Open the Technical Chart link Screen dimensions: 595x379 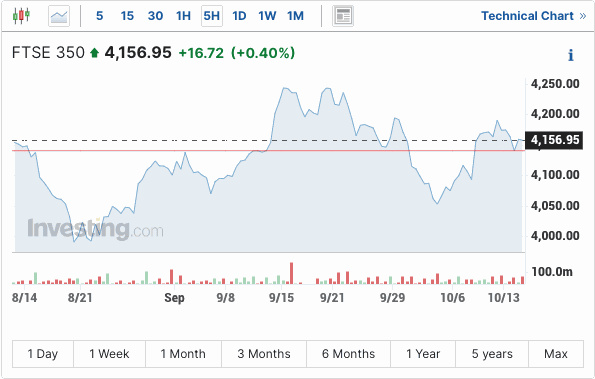pyautogui.click(x=534, y=16)
